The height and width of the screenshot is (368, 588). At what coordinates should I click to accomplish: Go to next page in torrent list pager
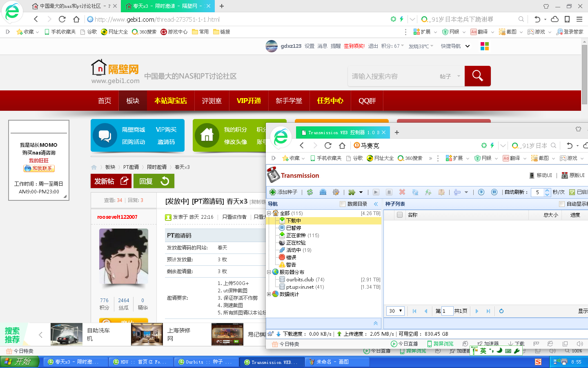click(x=477, y=311)
